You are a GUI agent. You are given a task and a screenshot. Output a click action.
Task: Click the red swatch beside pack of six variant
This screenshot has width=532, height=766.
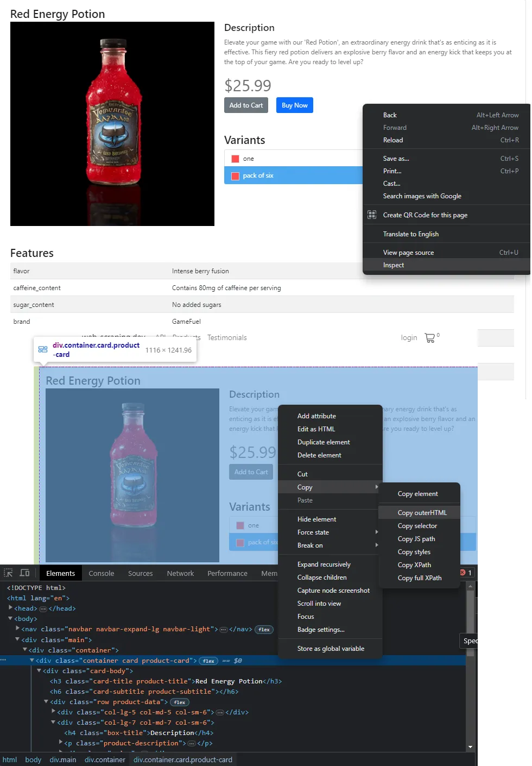[235, 175]
